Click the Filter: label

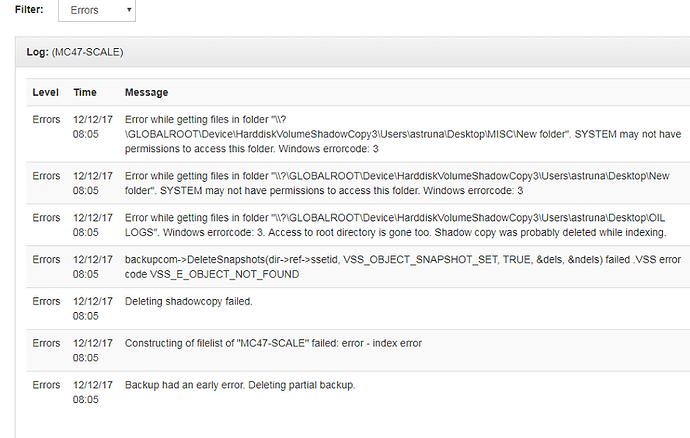coord(29,9)
